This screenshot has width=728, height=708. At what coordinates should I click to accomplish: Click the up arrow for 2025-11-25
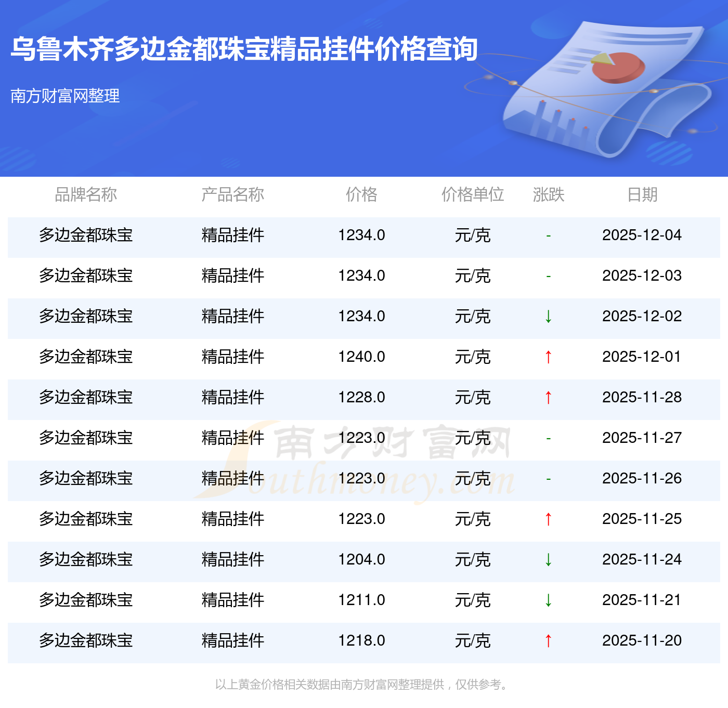(x=548, y=519)
